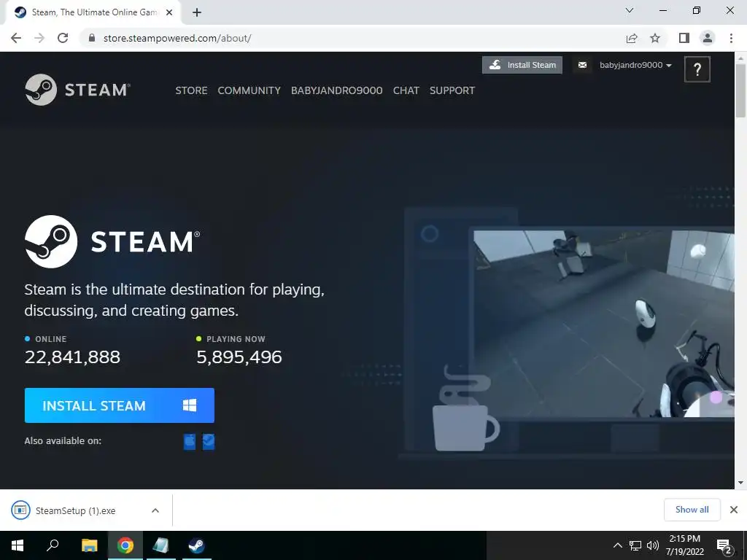Open the Windows Start menu
747x560 pixels.
tap(18, 545)
